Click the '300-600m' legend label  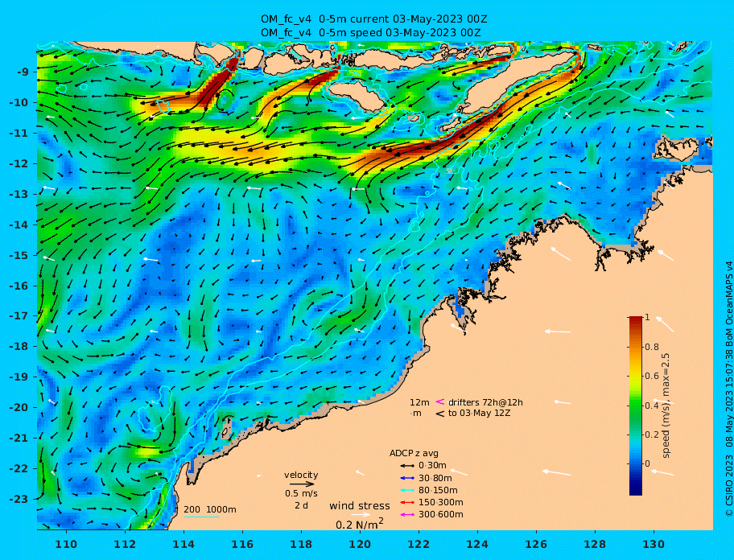coord(440,515)
